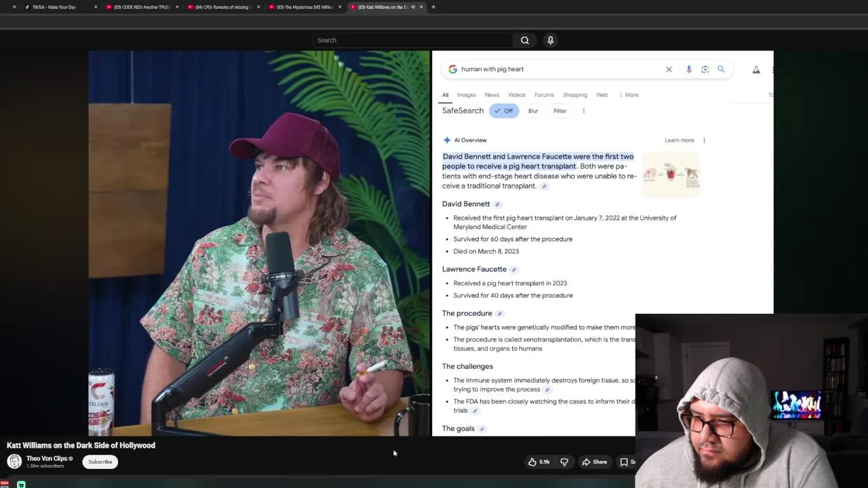Click link icon beside 'The procedure' heading

pyautogui.click(x=499, y=314)
